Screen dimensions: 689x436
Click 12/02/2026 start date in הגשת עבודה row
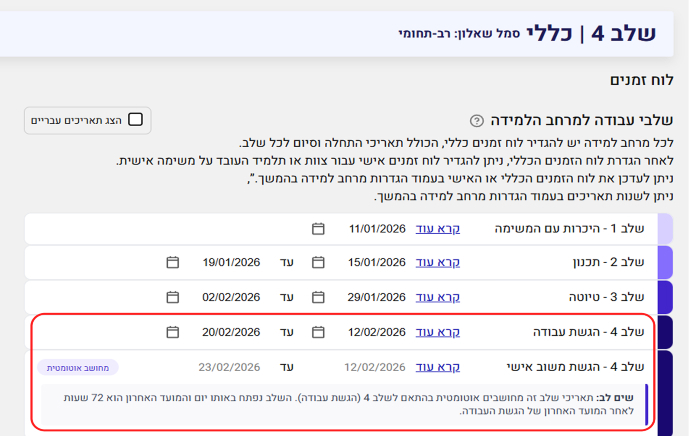pyautogui.click(x=377, y=332)
